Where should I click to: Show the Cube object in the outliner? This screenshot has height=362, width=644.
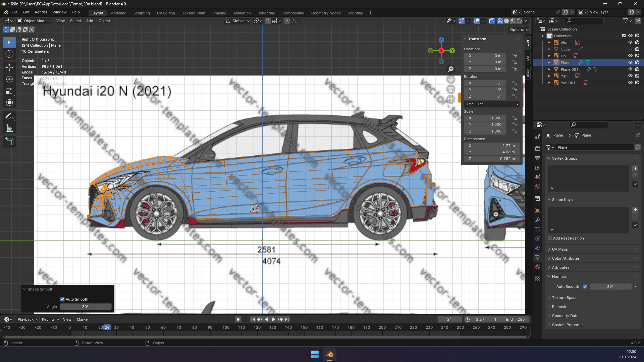pos(630,49)
